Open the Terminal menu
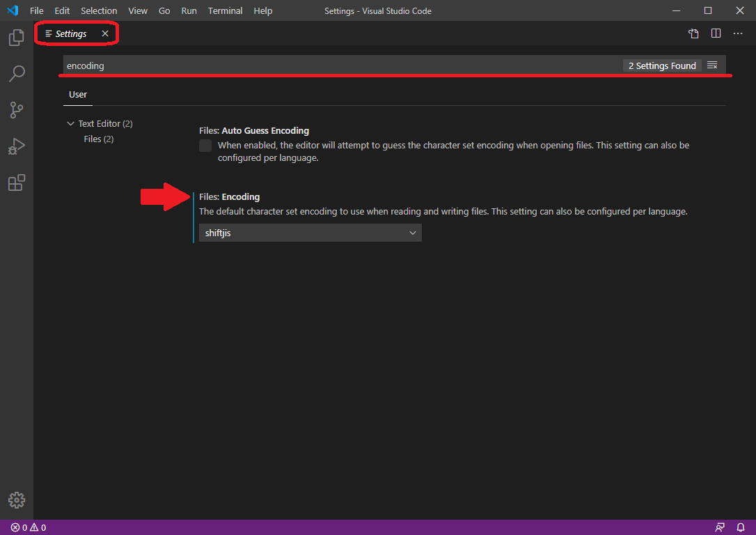 click(225, 10)
